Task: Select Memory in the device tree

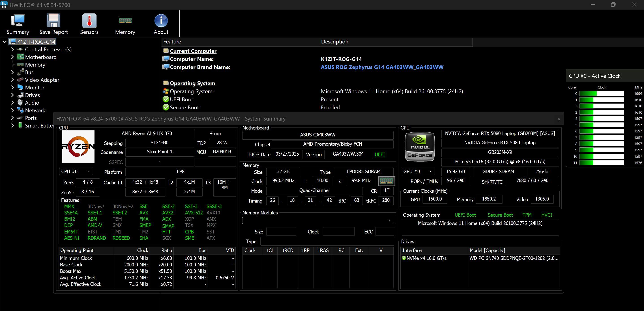Action: click(35, 65)
